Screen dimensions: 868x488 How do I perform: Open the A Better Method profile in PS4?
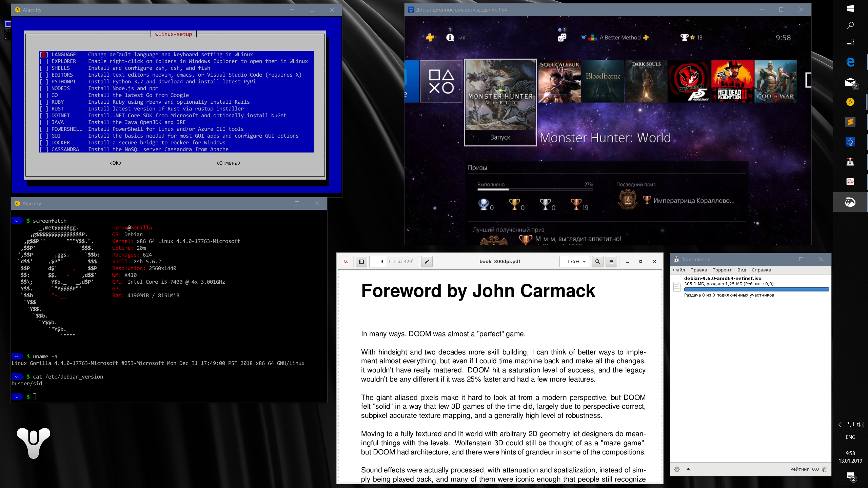[615, 38]
